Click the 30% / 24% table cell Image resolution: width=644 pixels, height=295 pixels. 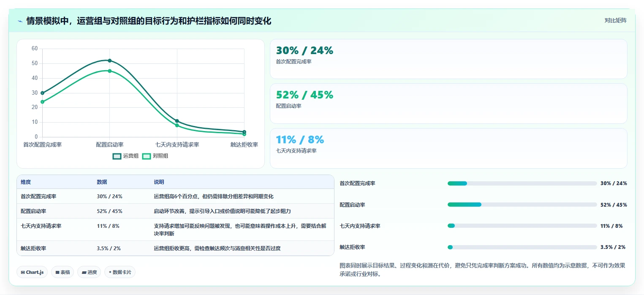click(109, 197)
